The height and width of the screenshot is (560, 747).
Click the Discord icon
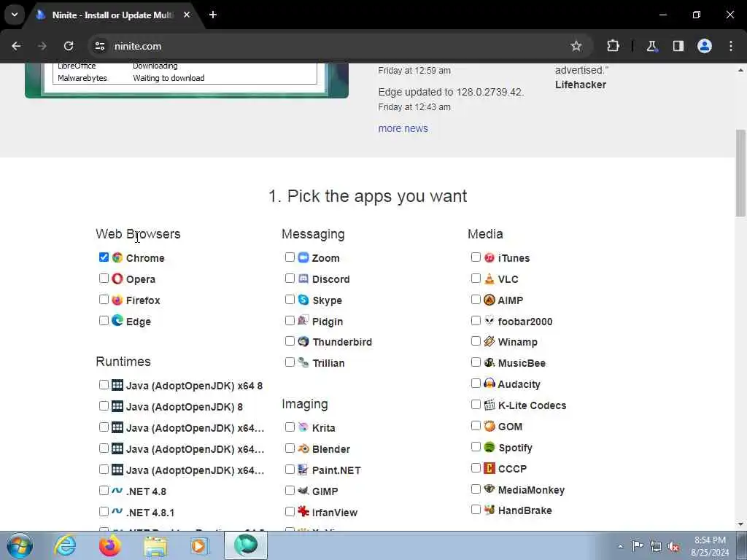coord(303,279)
